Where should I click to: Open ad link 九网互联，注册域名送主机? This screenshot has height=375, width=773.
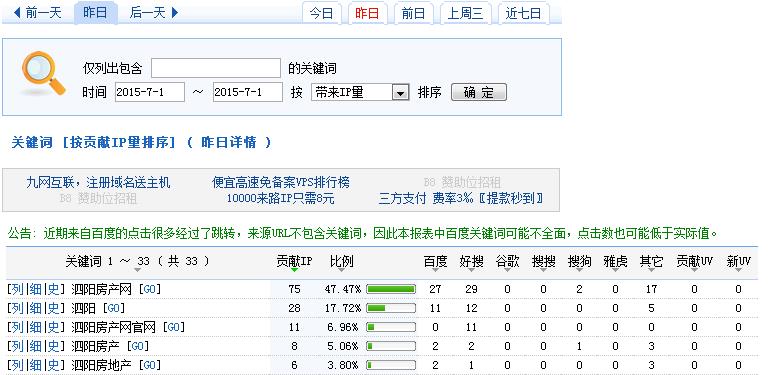98,183
